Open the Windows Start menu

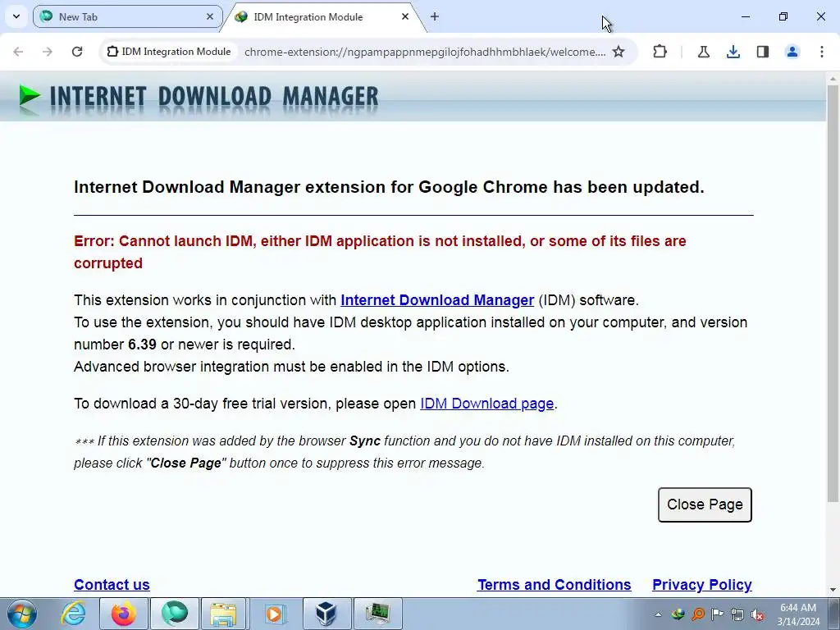click(x=21, y=614)
